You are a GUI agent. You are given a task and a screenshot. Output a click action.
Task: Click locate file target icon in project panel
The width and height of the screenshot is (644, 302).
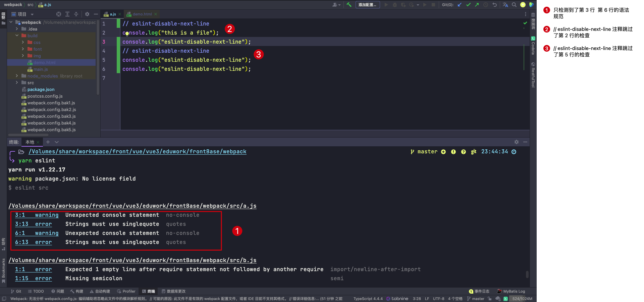(x=59, y=14)
